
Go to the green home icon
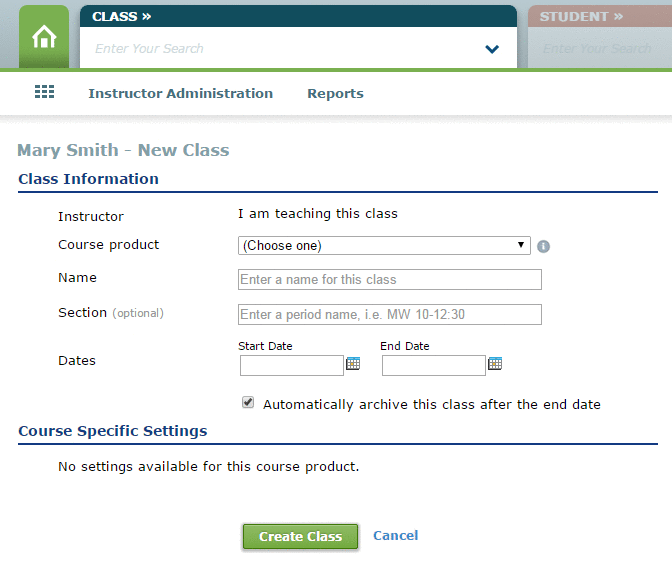click(44, 37)
